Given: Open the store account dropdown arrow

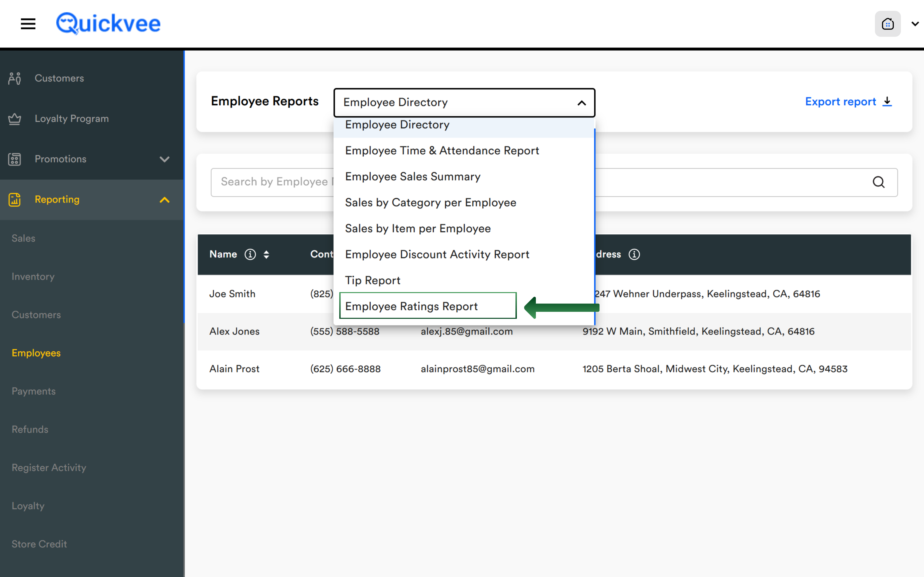Looking at the screenshot, I should point(915,24).
